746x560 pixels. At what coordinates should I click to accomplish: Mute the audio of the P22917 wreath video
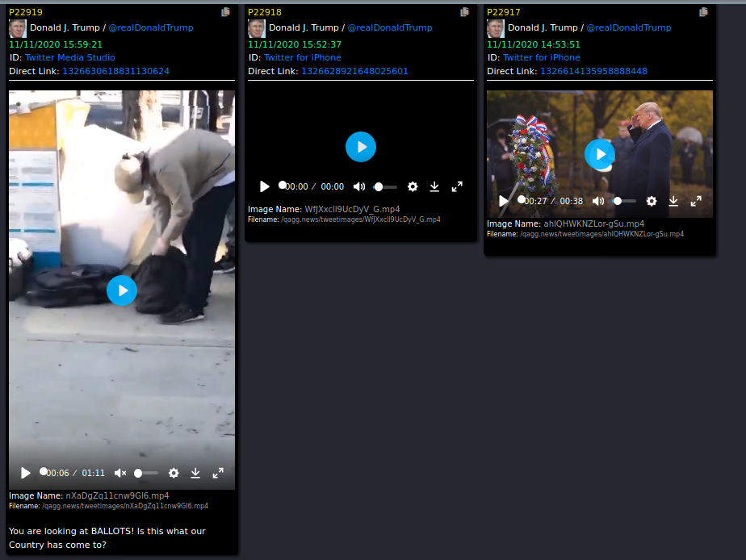[x=598, y=201]
